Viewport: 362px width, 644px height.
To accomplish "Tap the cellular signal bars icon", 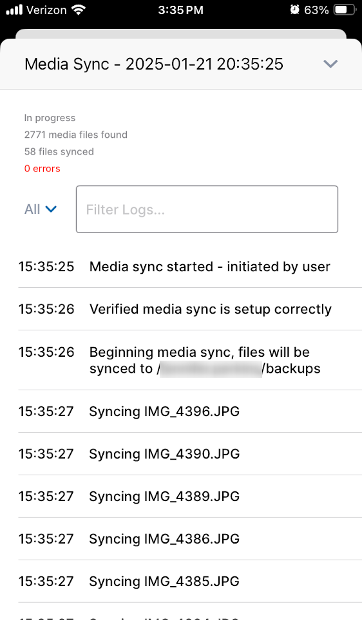I will (x=14, y=10).
